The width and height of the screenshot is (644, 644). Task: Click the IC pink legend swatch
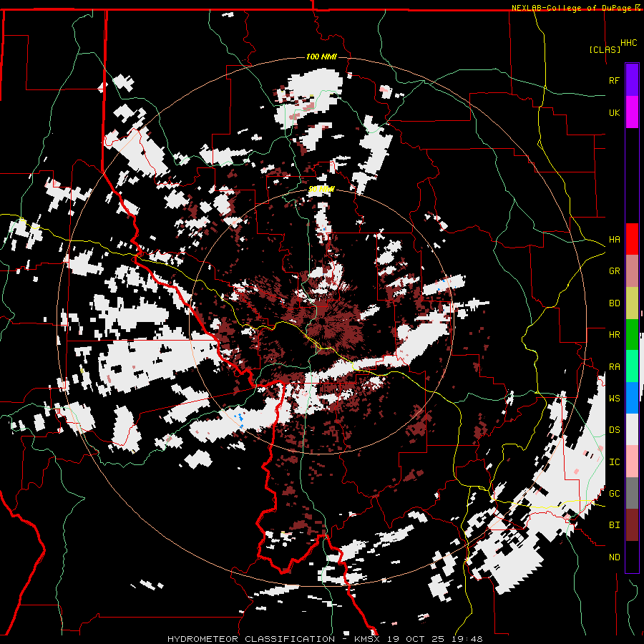pyautogui.click(x=632, y=462)
